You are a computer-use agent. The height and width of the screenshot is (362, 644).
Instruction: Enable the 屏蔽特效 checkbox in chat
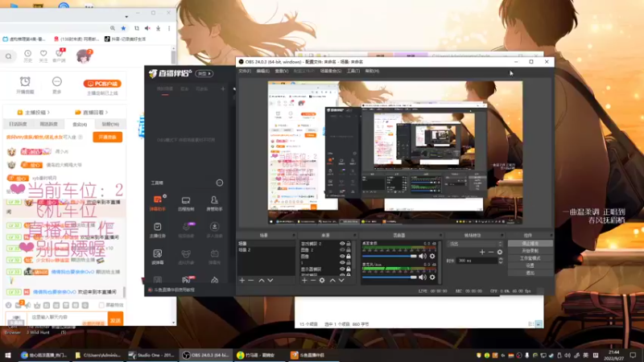101,306
